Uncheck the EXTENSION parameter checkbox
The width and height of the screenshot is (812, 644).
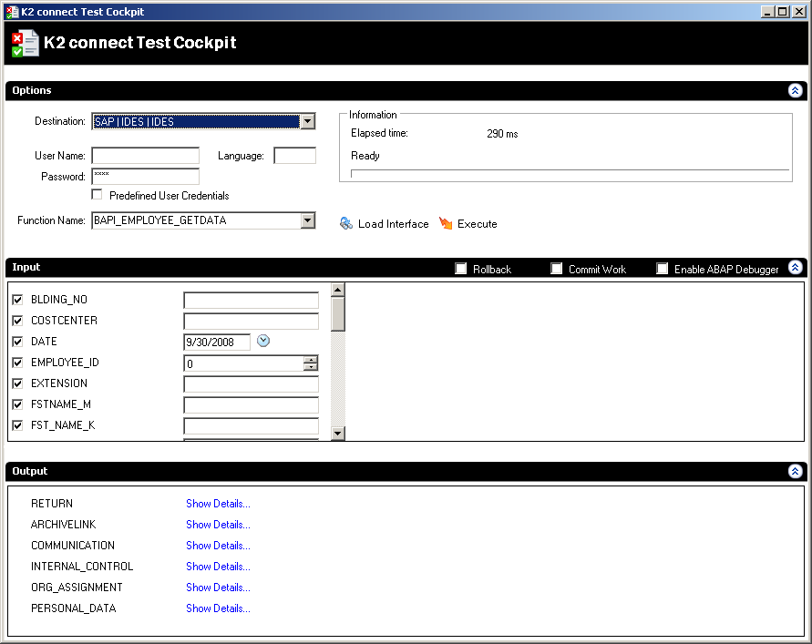17,383
